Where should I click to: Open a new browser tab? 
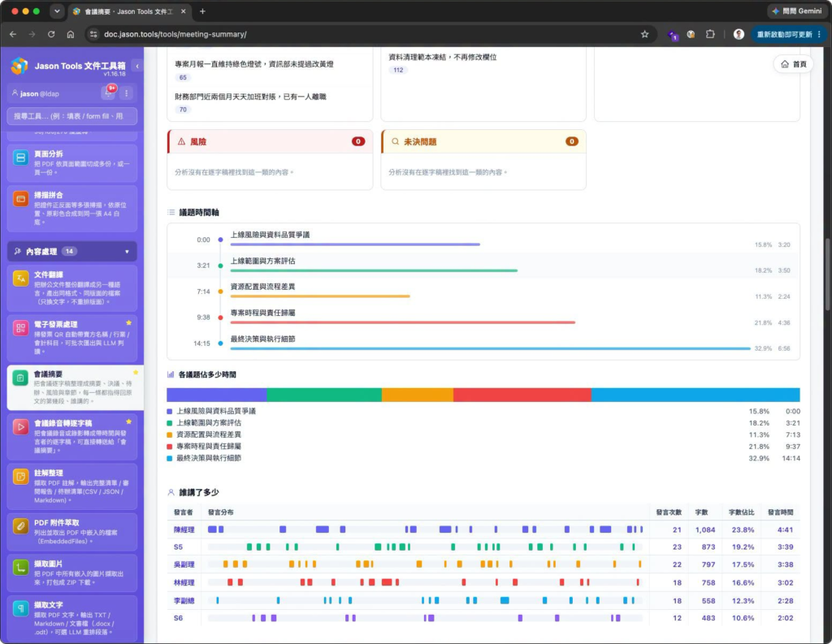point(202,11)
